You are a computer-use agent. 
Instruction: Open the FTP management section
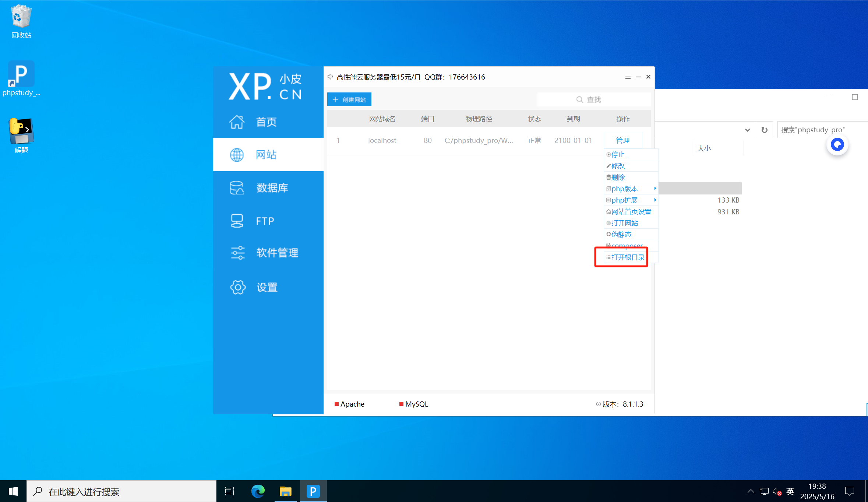(x=264, y=220)
